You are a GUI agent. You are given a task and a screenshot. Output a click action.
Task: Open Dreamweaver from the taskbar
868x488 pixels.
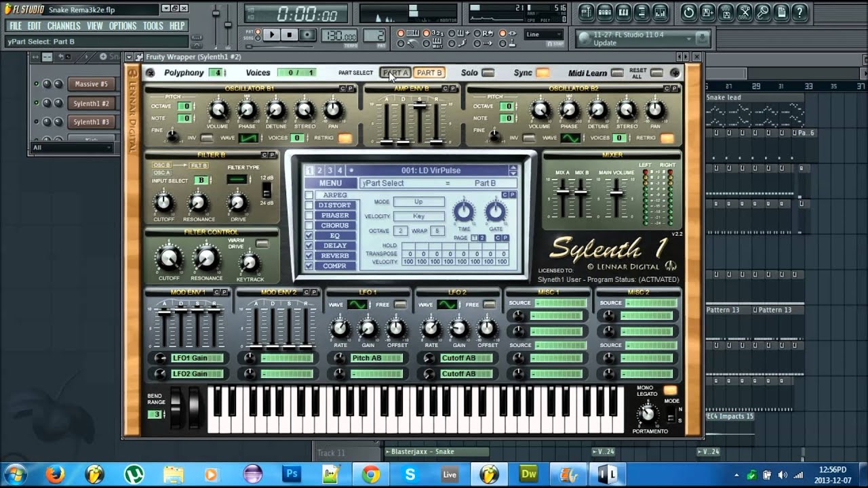pos(528,474)
